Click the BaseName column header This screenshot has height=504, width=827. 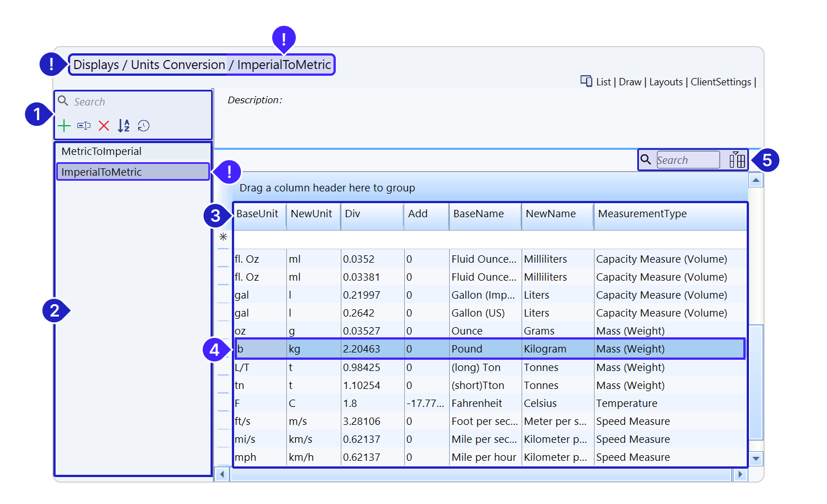click(x=478, y=214)
